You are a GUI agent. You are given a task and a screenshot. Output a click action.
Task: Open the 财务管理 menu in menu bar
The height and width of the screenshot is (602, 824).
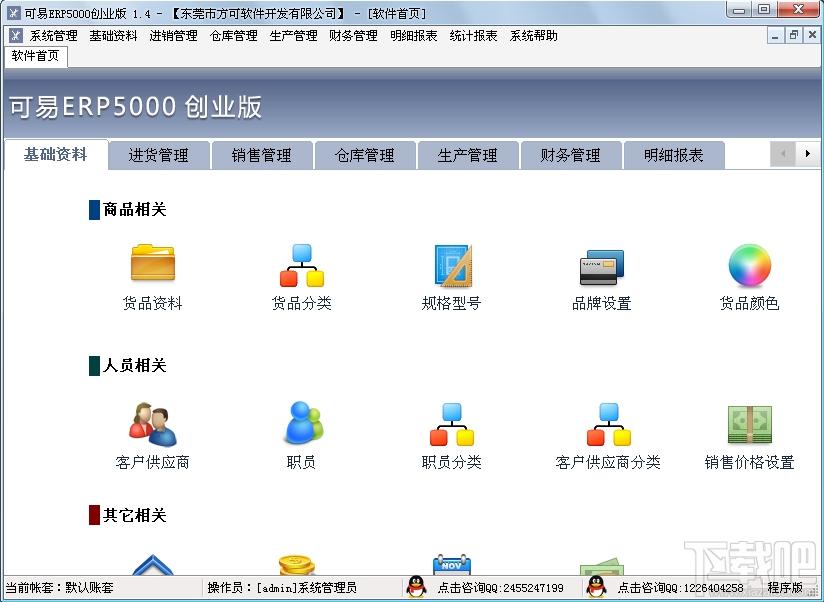click(x=354, y=36)
